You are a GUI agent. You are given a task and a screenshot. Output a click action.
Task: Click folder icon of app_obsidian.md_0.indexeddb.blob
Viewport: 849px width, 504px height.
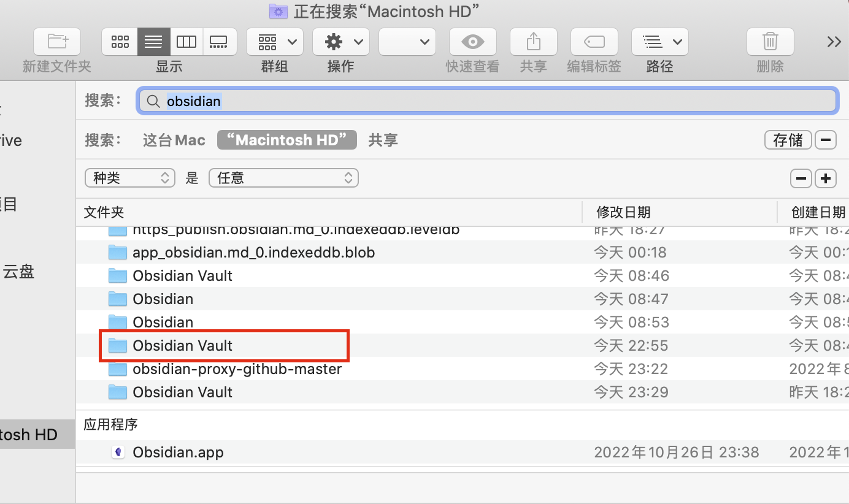click(x=117, y=252)
